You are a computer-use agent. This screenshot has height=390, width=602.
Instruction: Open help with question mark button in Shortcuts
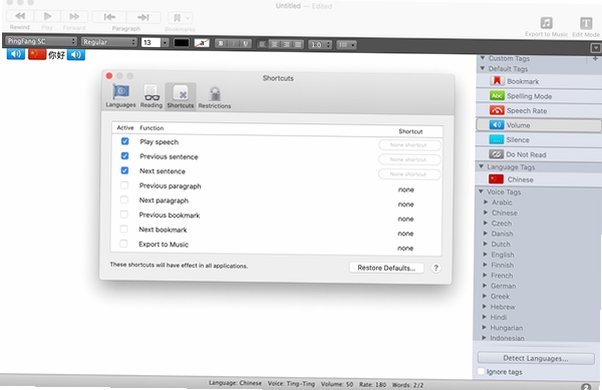(x=436, y=268)
